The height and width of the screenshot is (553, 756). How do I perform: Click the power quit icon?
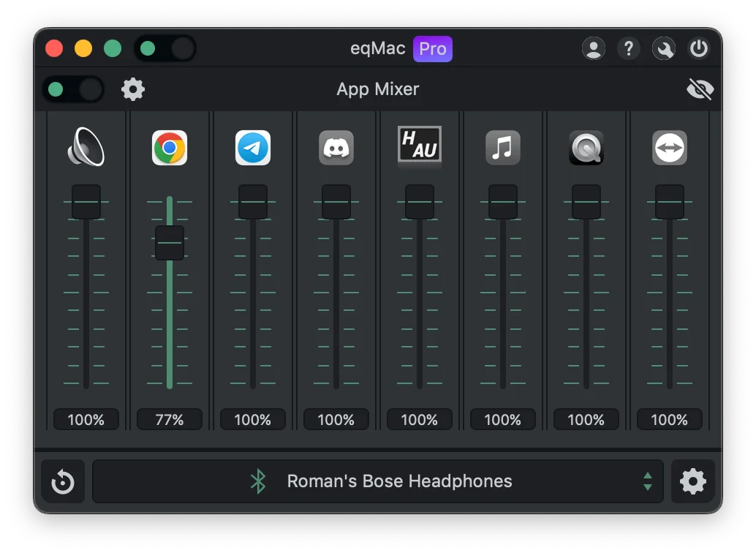pos(699,49)
